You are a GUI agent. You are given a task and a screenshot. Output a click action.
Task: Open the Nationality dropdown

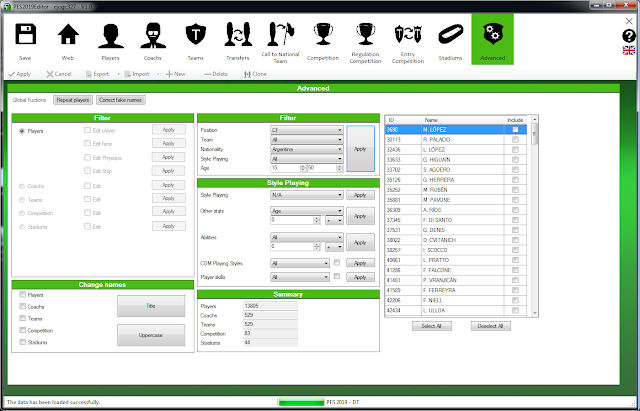(x=307, y=149)
